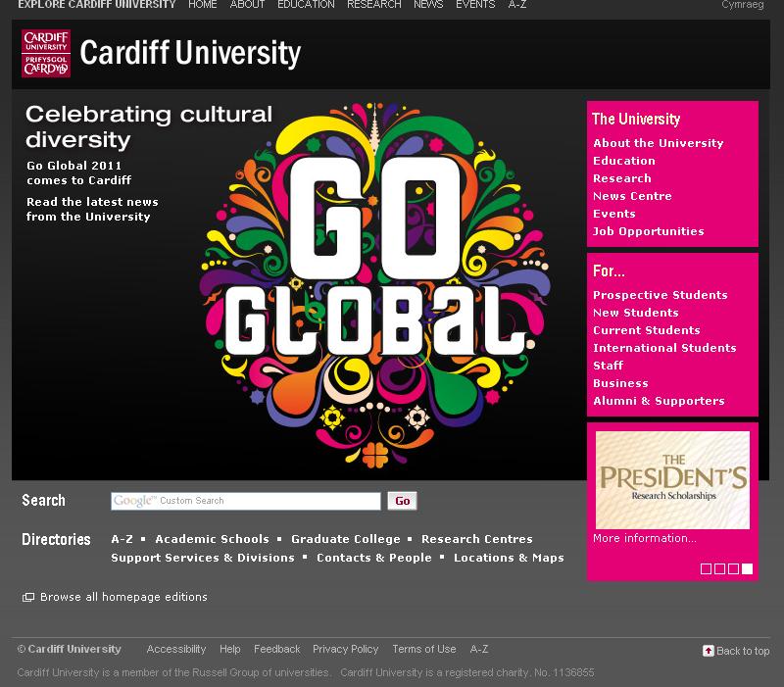The image size is (784, 687).
Task: Select the fourth filled carousel indicator square
Action: (747, 568)
